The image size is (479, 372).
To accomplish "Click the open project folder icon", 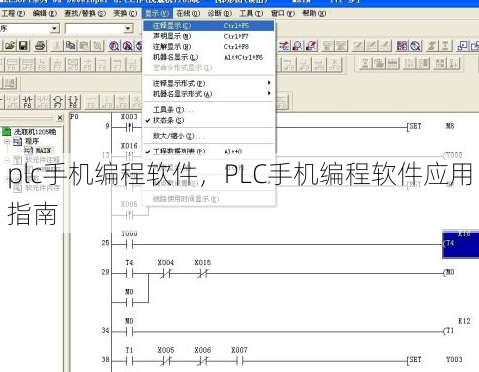I will [10, 46].
